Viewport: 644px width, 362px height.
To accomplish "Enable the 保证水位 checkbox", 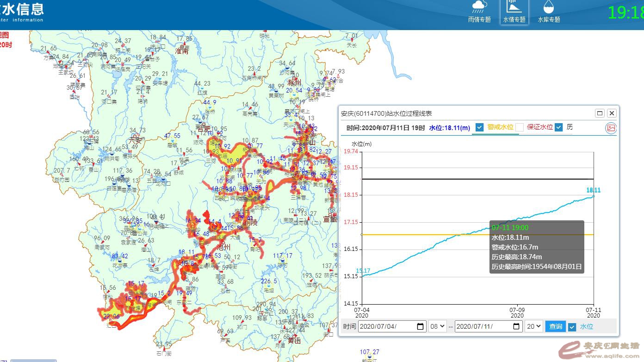I will (520, 127).
